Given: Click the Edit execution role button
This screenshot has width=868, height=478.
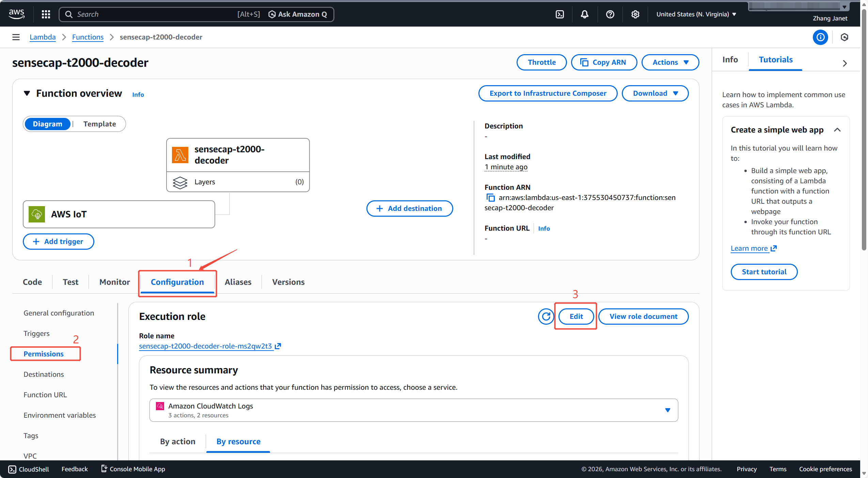Looking at the screenshot, I should point(576,317).
